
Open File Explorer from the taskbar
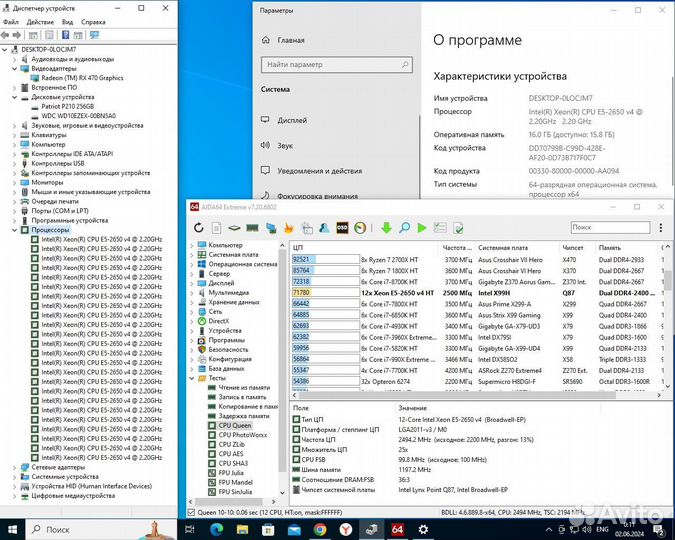(x=242, y=529)
